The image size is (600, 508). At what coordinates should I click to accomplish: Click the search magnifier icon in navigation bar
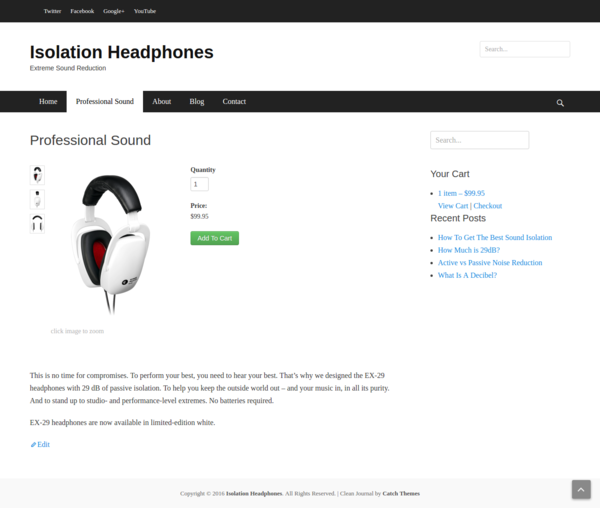point(560,103)
